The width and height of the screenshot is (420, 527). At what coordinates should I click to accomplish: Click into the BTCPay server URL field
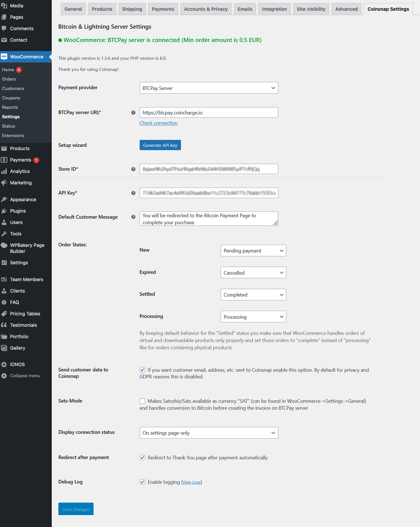[209, 113]
